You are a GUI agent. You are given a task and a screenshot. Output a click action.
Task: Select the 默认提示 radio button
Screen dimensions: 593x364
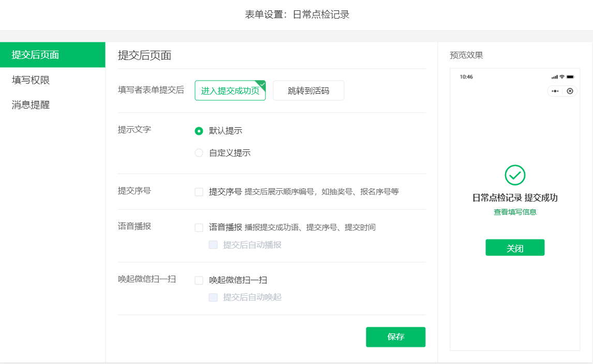click(199, 131)
